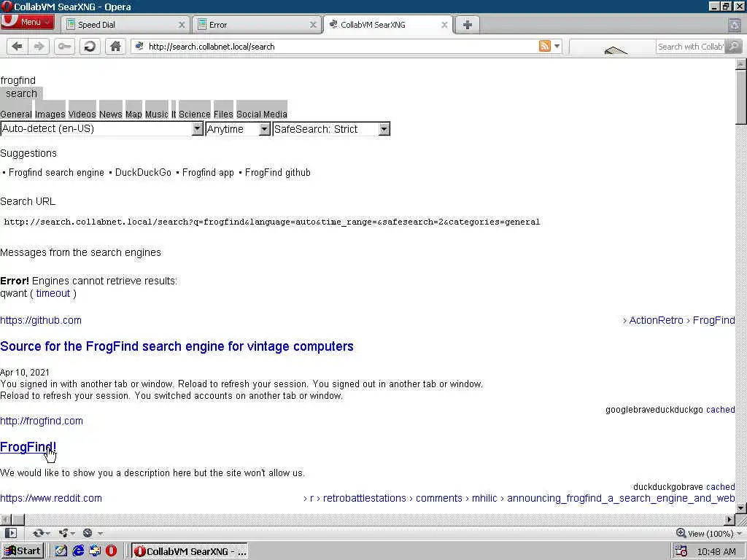747x560 pixels.
Task: Open the SafeSearch: Strict dropdown
Action: [x=331, y=129]
